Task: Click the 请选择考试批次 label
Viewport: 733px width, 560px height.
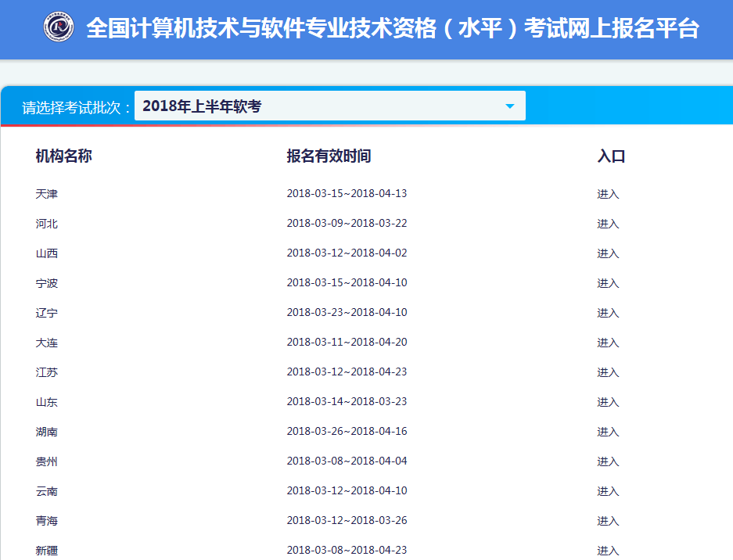Action: click(x=75, y=107)
